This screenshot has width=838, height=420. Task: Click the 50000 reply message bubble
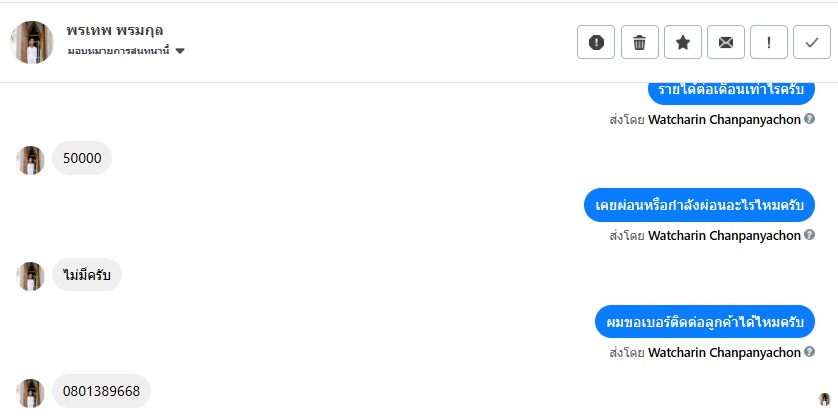tap(81, 158)
